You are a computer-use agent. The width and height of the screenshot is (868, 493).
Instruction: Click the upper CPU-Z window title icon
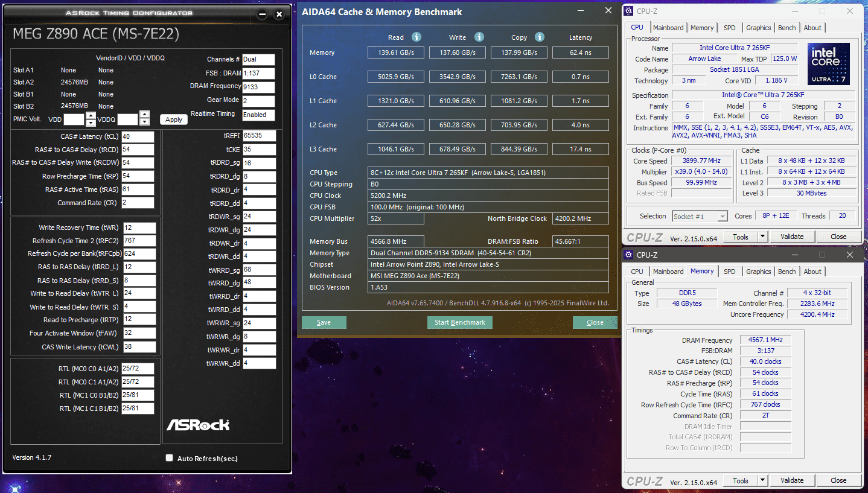629,11
